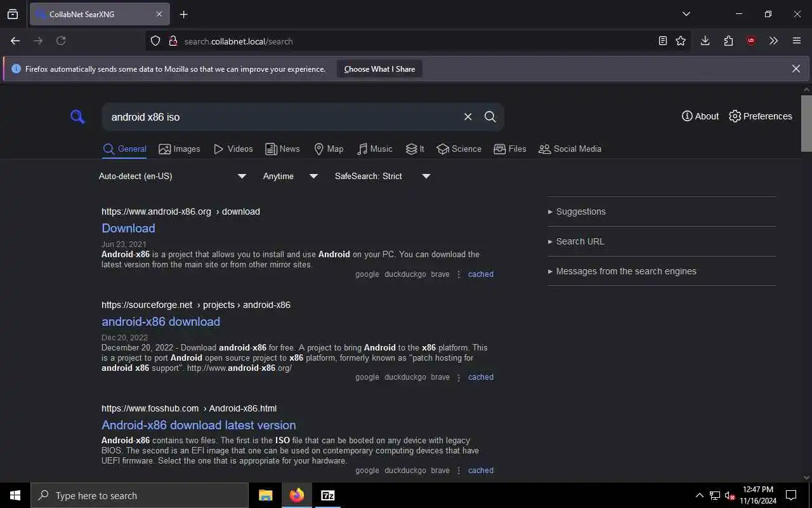Clear the search query with the X icon
Viewport: 812px width, 508px height.
[x=468, y=117]
